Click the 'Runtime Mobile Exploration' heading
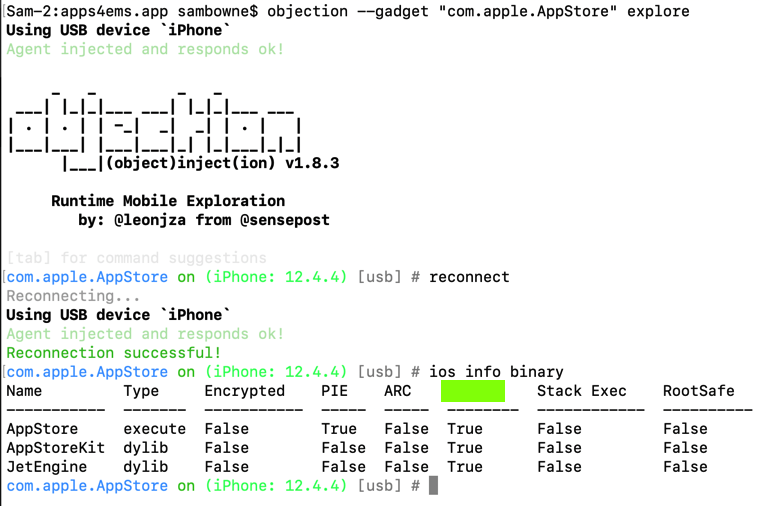 168,201
